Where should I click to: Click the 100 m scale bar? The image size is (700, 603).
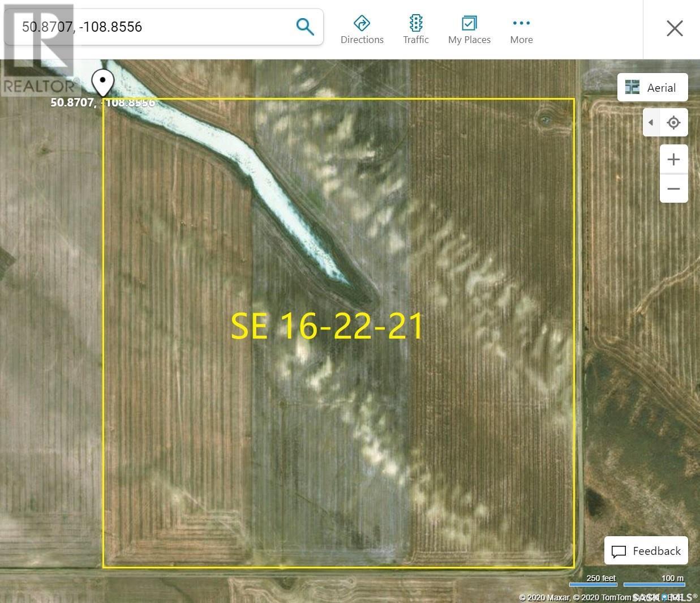654,580
